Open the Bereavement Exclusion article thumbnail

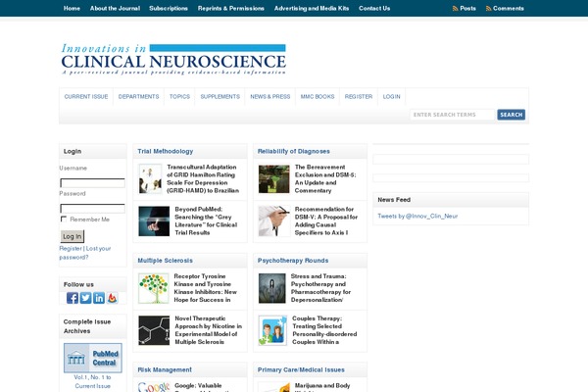pyautogui.click(x=273, y=178)
